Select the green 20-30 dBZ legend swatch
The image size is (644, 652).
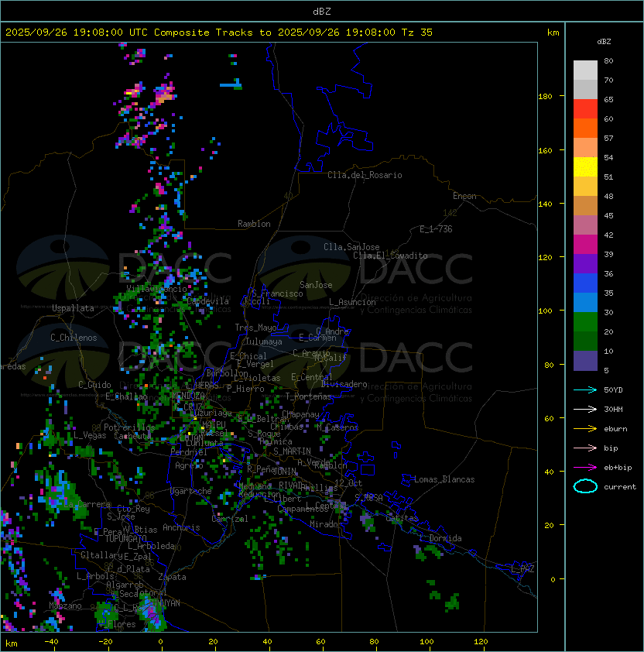tap(585, 322)
